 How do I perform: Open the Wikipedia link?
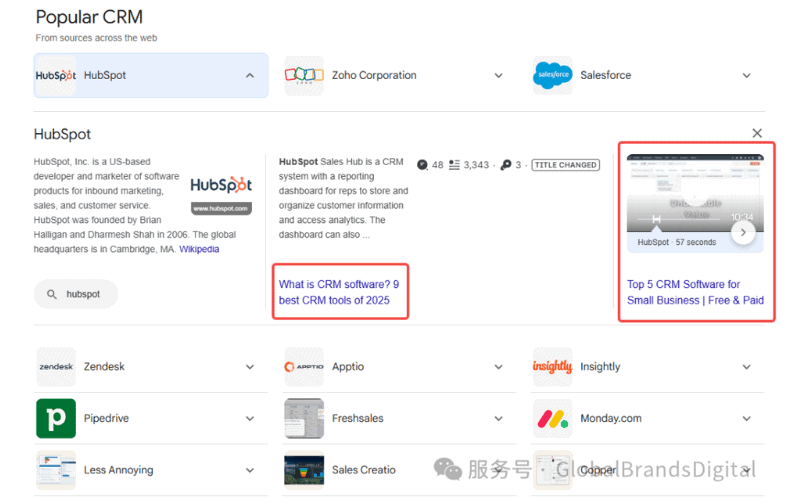[199, 249]
